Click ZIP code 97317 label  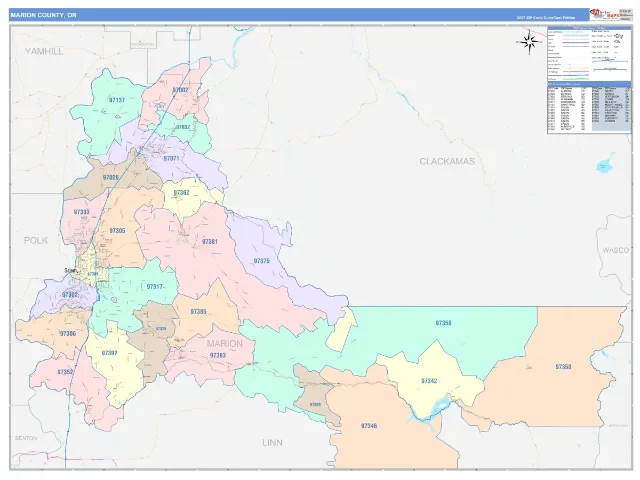[x=155, y=287]
